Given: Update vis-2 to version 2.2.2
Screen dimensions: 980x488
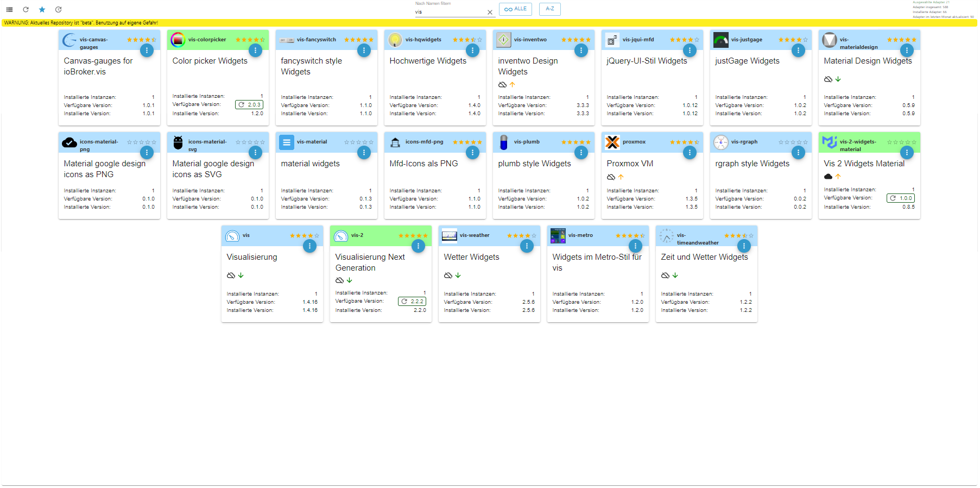Looking at the screenshot, I should point(412,301).
